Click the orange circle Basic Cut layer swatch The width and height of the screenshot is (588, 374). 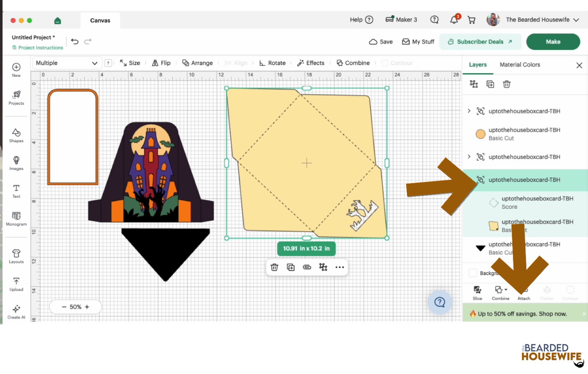click(x=480, y=134)
